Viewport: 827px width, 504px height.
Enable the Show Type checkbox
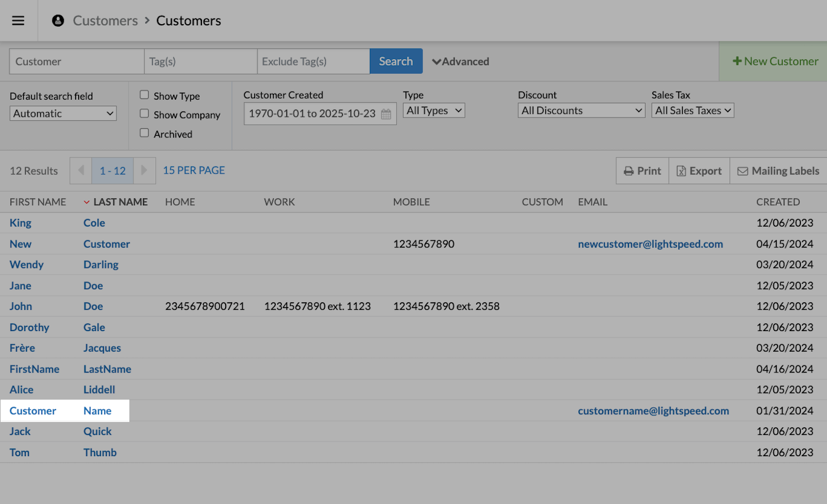tap(144, 95)
